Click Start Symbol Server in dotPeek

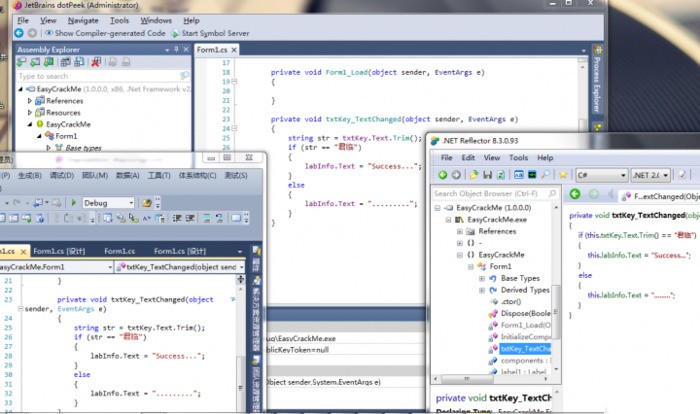(210, 33)
